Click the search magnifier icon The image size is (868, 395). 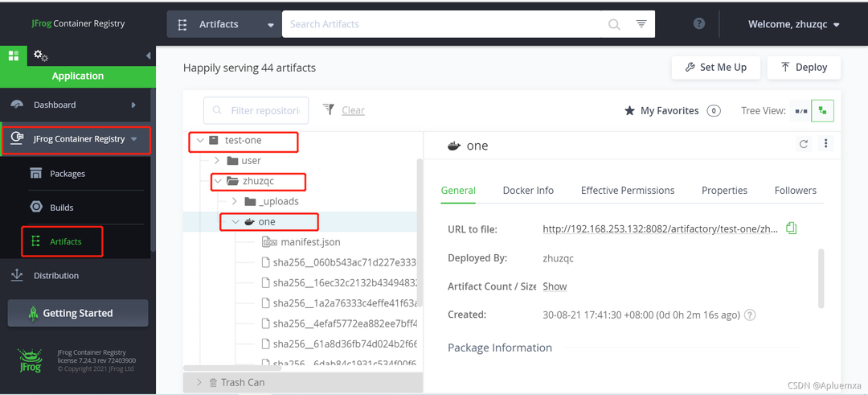click(614, 24)
